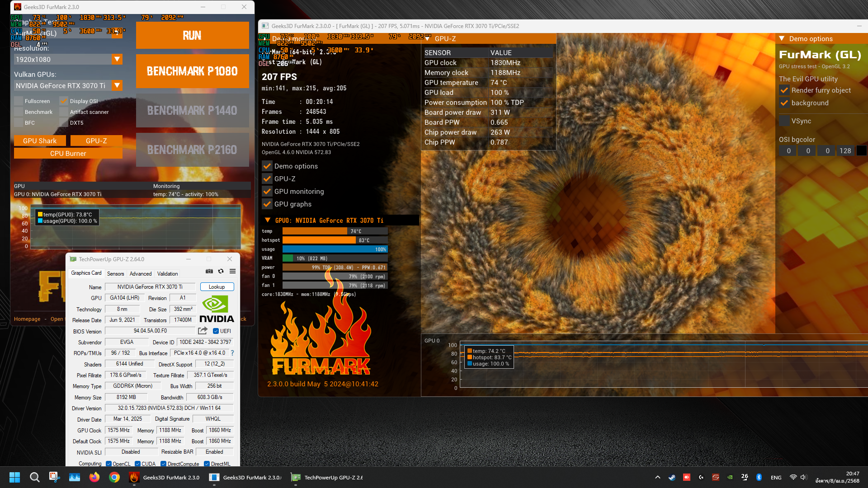Toggle the BFC checkbox
Image resolution: width=868 pixels, height=488 pixels.
(19, 122)
